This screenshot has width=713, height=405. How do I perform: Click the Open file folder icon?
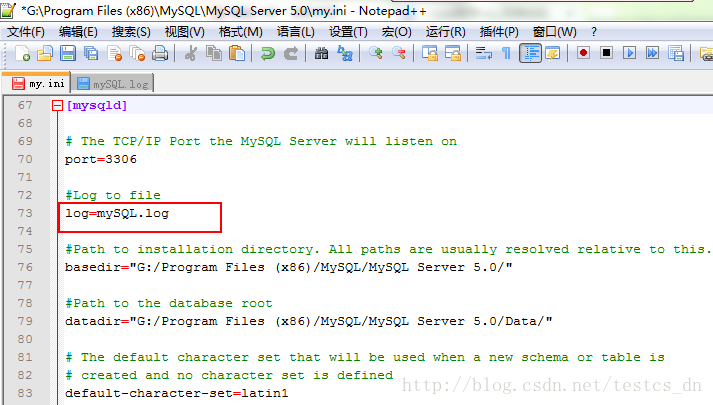coord(45,53)
